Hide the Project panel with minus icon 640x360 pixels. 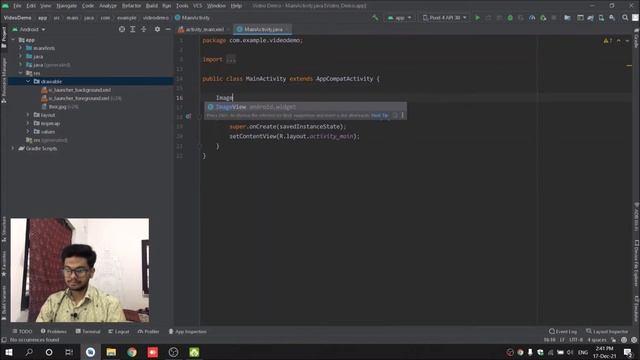(168, 29)
